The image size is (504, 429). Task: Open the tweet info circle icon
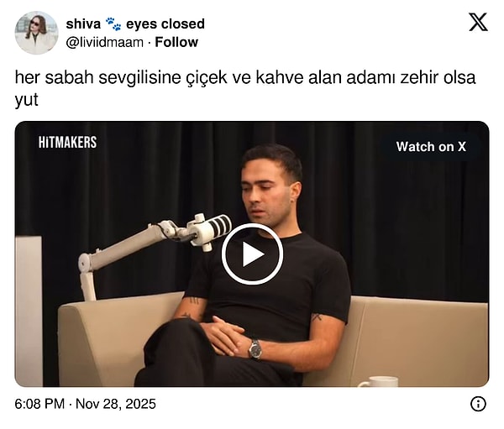(478, 404)
